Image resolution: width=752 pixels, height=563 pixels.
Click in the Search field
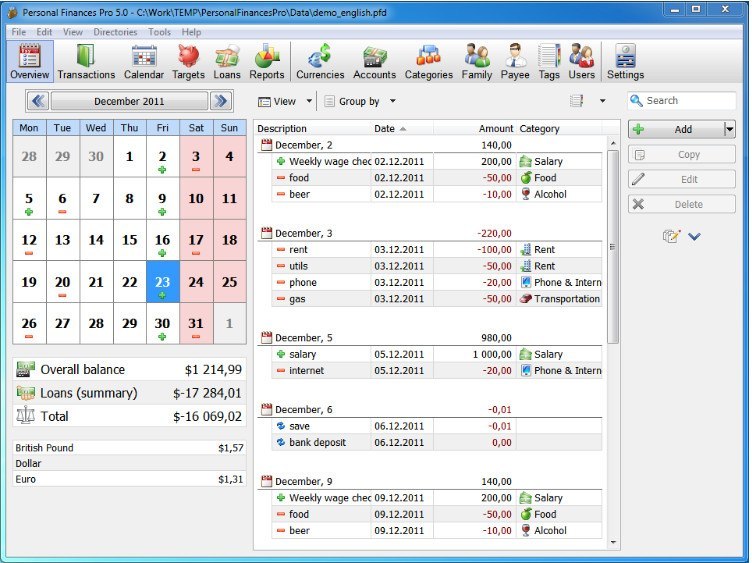(682, 101)
